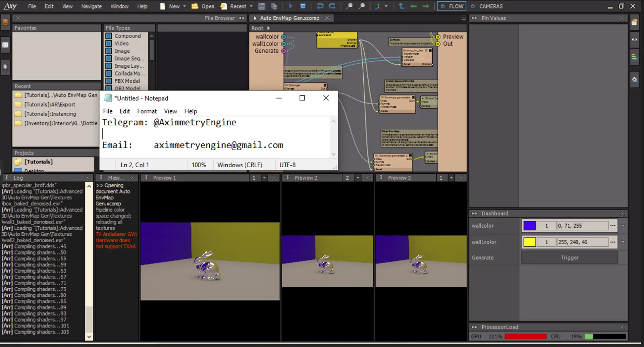Image resolution: width=644 pixels, height=347 pixels.
Task: Open the Preview 1 channel dropdown
Action: [264, 178]
